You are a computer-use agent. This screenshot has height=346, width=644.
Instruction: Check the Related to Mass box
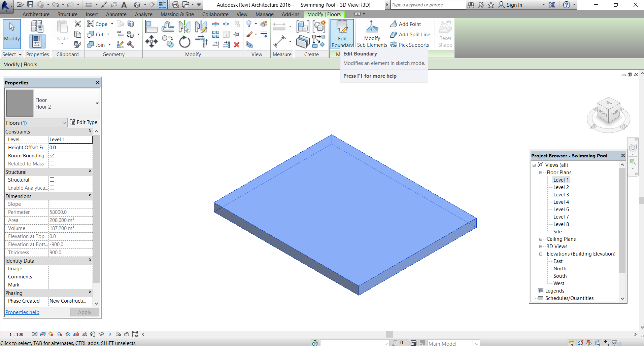point(52,163)
